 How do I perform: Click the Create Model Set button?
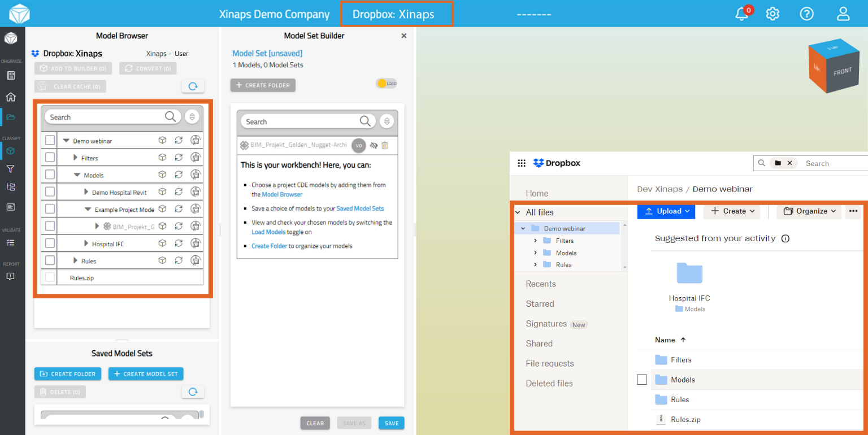click(x=146, y=374)
